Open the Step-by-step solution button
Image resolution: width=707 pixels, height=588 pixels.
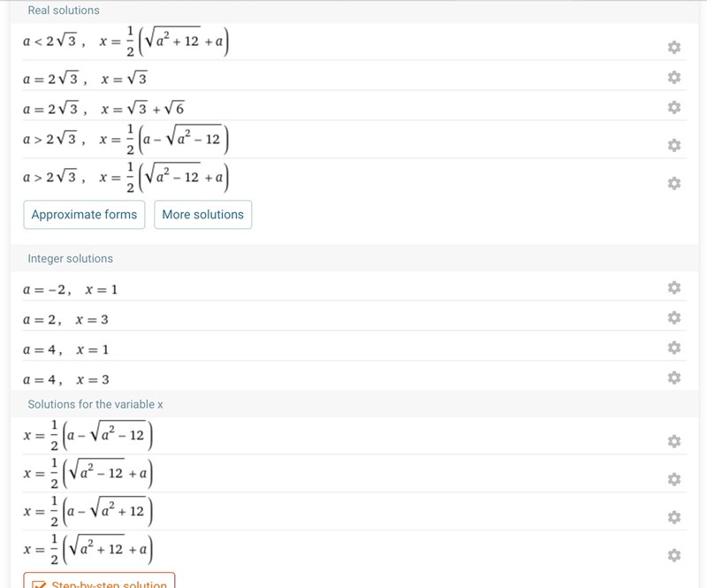click(x=100, y=582)
